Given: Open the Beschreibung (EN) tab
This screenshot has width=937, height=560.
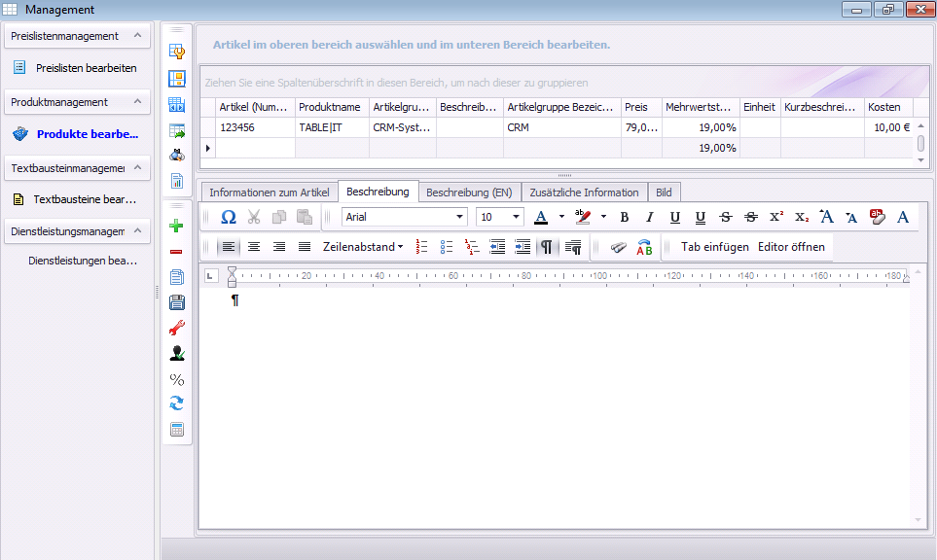Looking at the screenshot, I should point(469,192).
